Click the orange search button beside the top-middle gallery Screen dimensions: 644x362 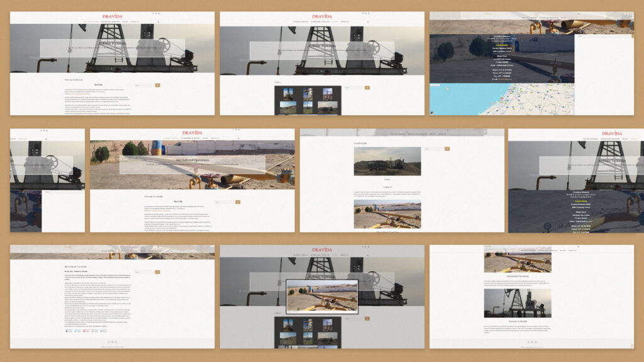[367, 88]
